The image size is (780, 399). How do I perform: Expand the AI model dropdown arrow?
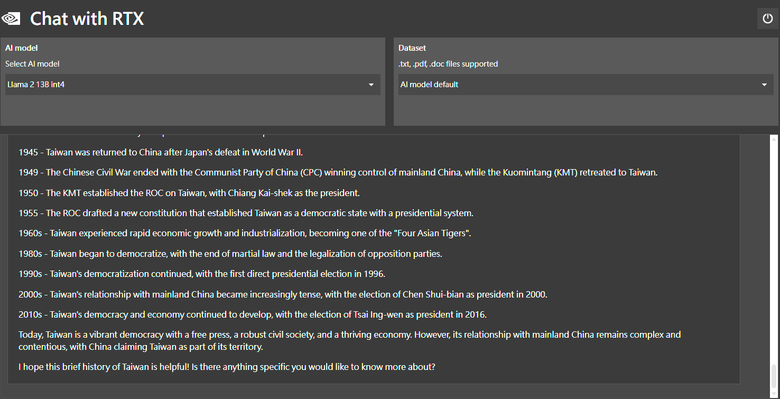pos(371,85)
